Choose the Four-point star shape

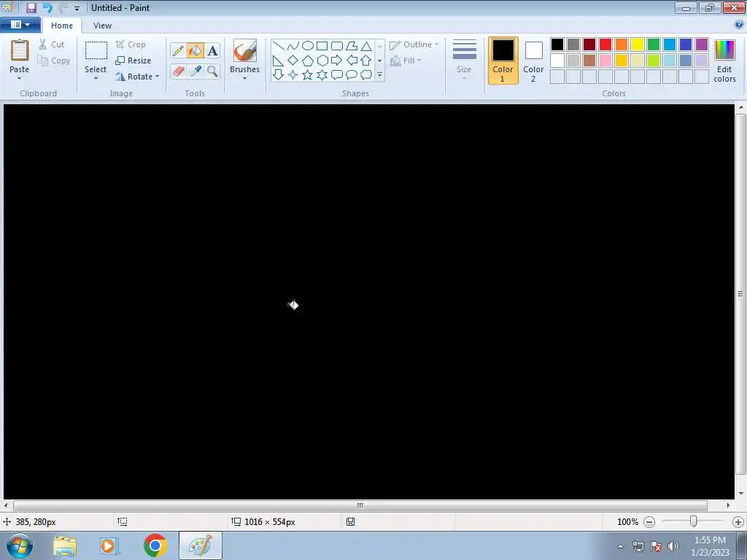pyautogui.click(x=293, y=75)
